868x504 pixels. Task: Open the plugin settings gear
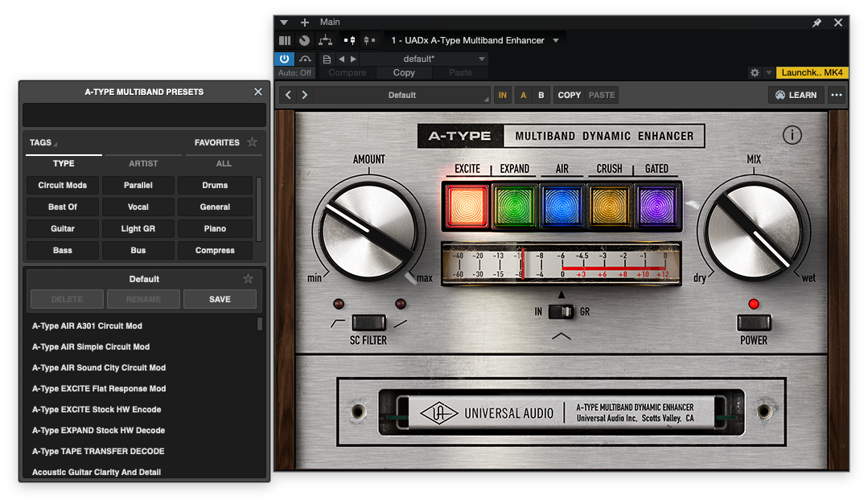755,72
